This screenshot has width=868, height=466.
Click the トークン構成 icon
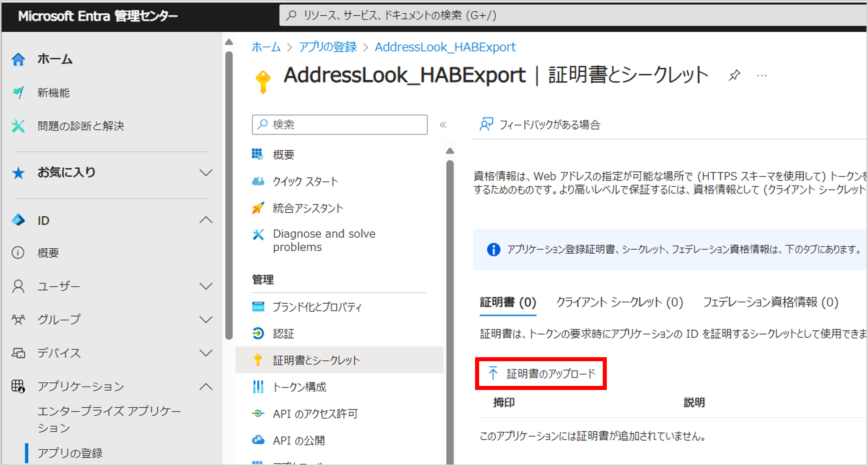tap(258, 387)
